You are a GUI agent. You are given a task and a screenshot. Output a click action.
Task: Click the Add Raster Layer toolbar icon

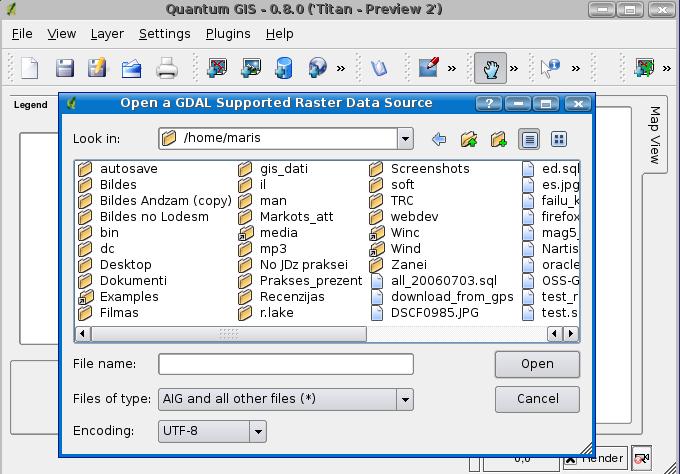(x=251, y=68)
